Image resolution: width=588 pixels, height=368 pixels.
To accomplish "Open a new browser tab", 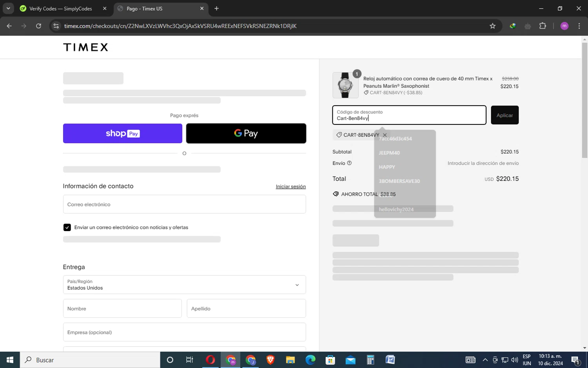I will pyautogui.click(x=216, y=8).
